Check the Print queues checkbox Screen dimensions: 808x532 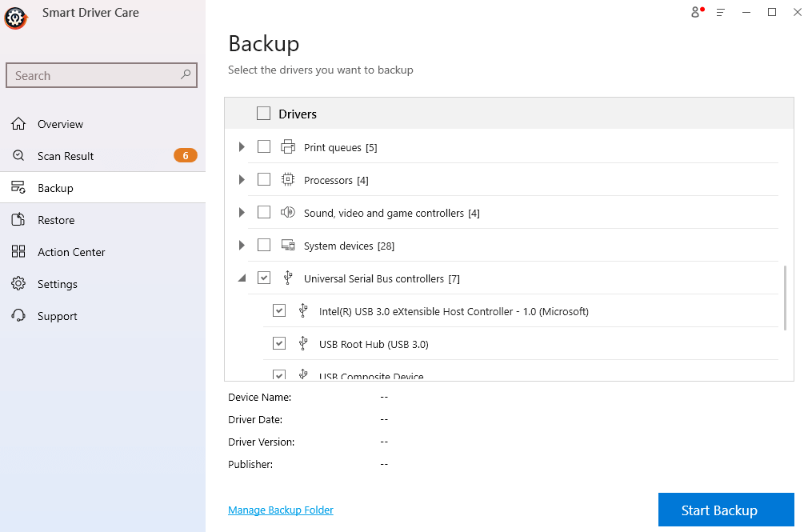(x=264, y=146)
